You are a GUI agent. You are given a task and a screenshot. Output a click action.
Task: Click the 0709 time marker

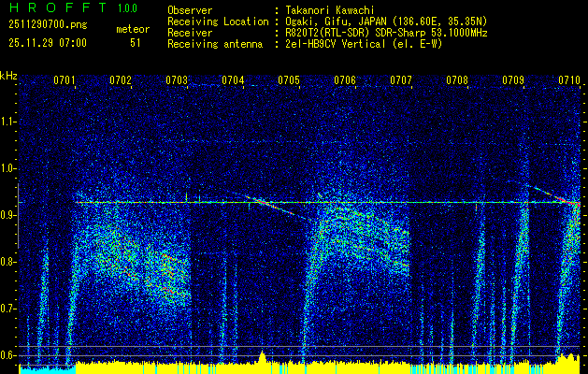click(x=512, y=80)
